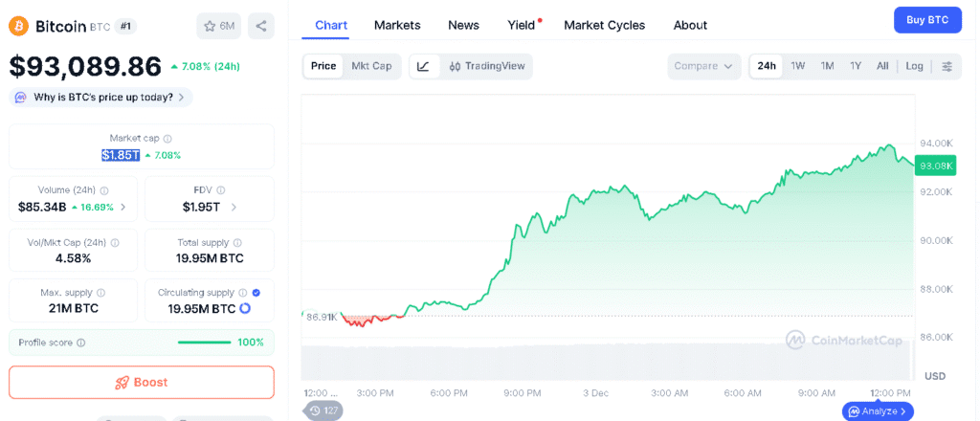Open the Market cap info icon
980x421 pixels.
pos(167,139)
